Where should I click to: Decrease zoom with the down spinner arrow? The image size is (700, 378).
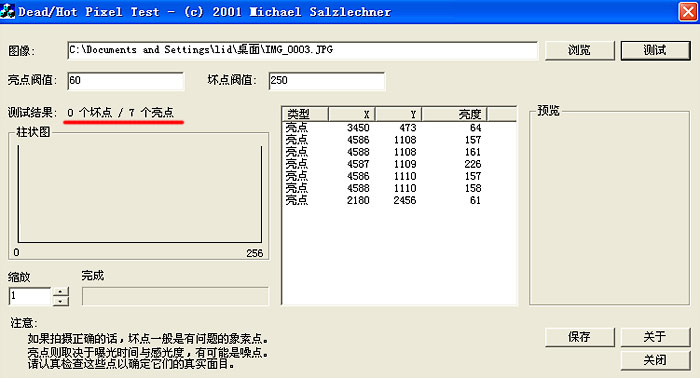(x=61, y=301)
